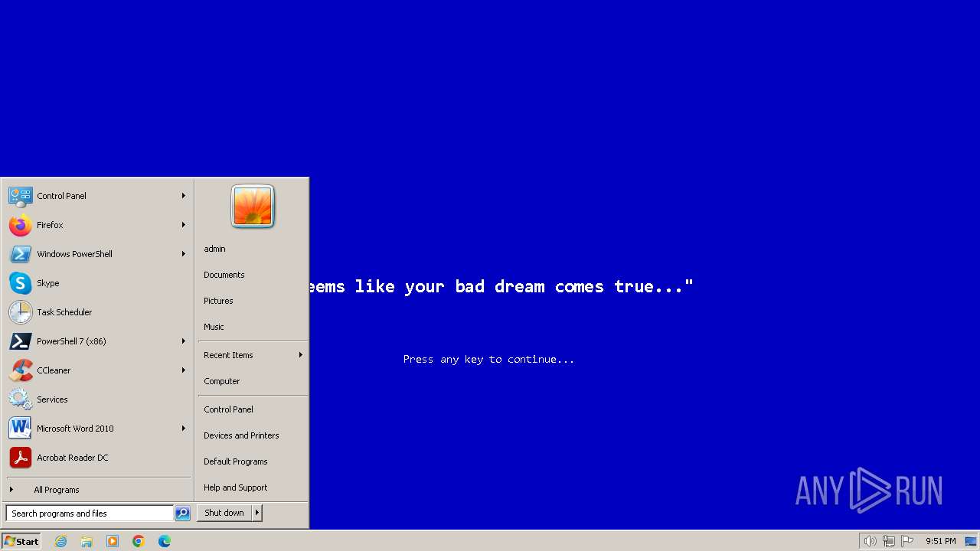980x551 pixels.
Task: Click the Show desktop tray button
Action: click(971, 541)
